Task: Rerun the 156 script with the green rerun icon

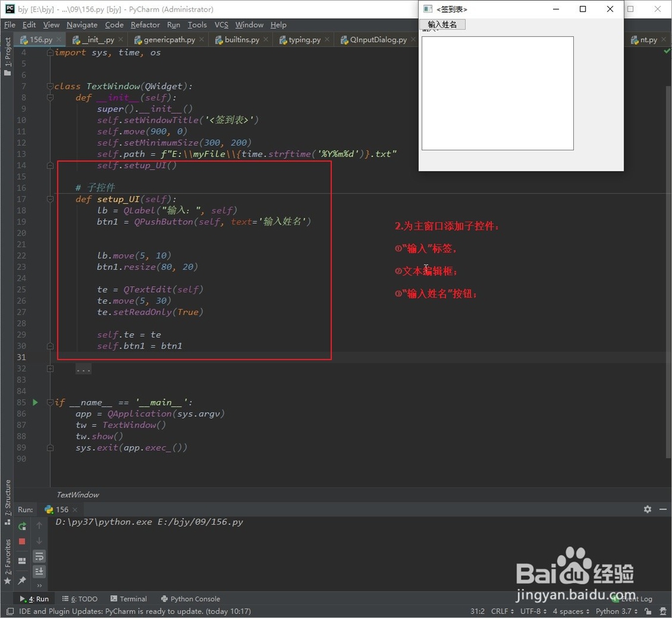Action: [21, 526]
